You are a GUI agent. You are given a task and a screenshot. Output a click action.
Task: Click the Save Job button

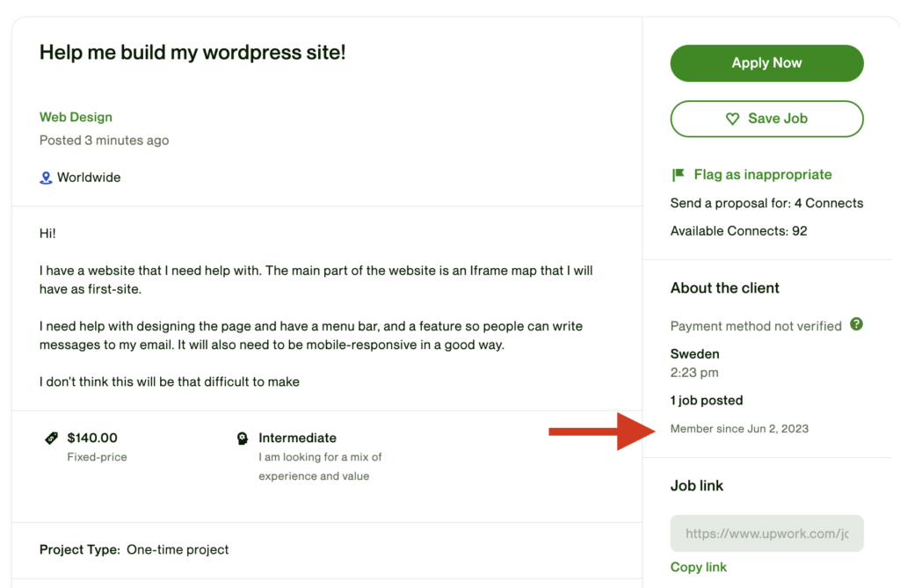pos(766,119)
